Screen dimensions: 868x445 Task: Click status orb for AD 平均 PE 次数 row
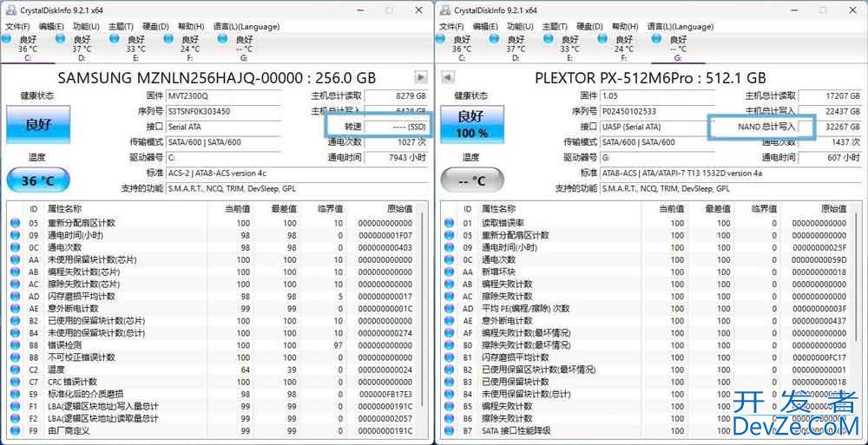pos(449,309)
